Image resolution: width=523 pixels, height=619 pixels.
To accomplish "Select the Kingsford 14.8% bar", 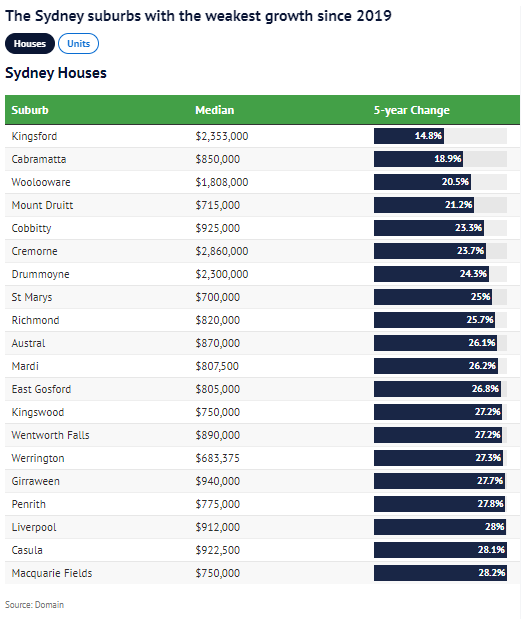I will 409,136.
